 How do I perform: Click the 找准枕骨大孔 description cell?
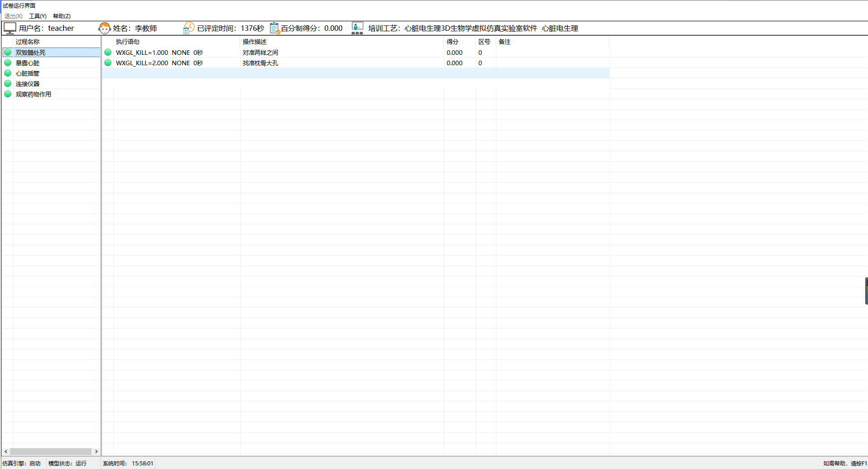pyautogui.click(x=260, y=63)
